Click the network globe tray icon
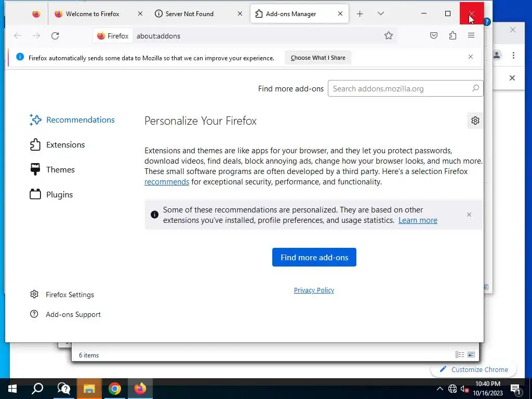The image size is (532, 399). tap(453, 389)
